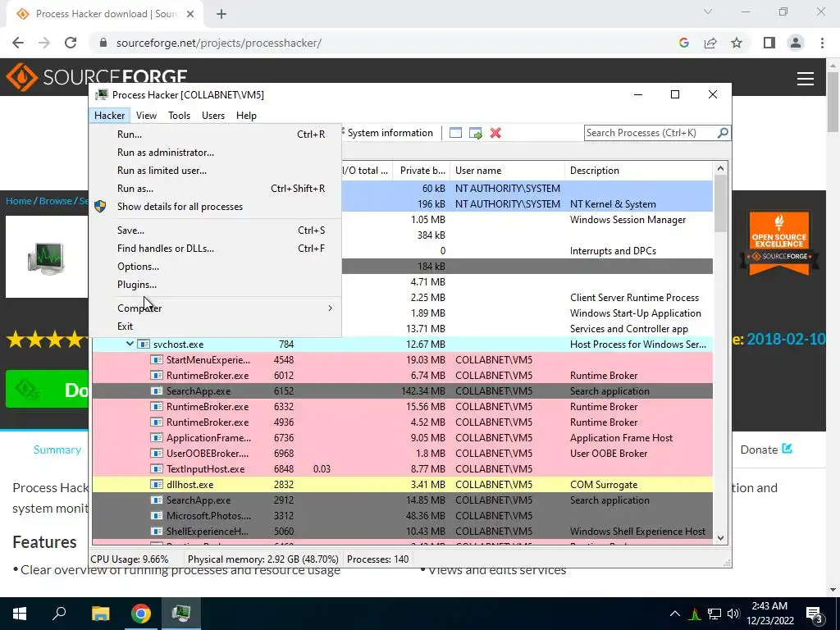Click the red X terminate icon
This screenshot has height=630, width=840.
pyautogui.click(x=495, y=133)
